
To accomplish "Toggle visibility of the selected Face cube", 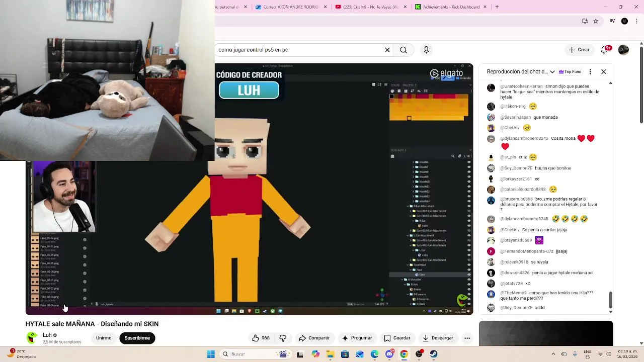I will (469, 275).
